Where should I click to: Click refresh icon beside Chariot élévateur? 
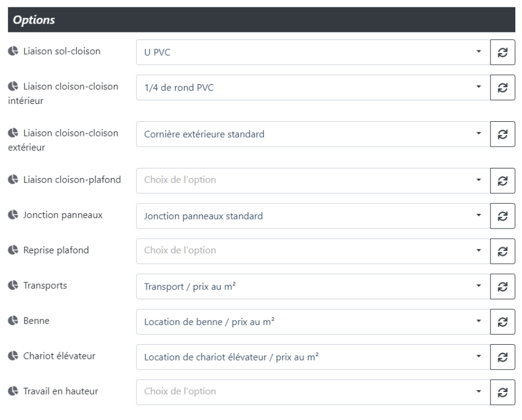502,357
